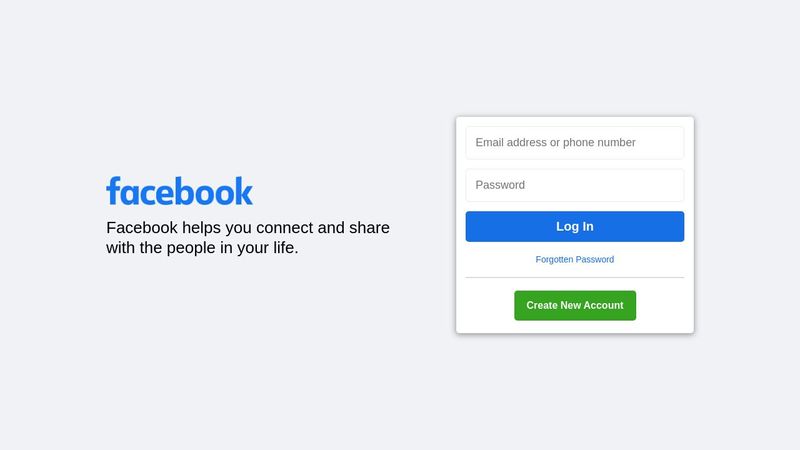Click the 'Log In' label text
Screen dimensions: 800x450
(x=574, y=227)
